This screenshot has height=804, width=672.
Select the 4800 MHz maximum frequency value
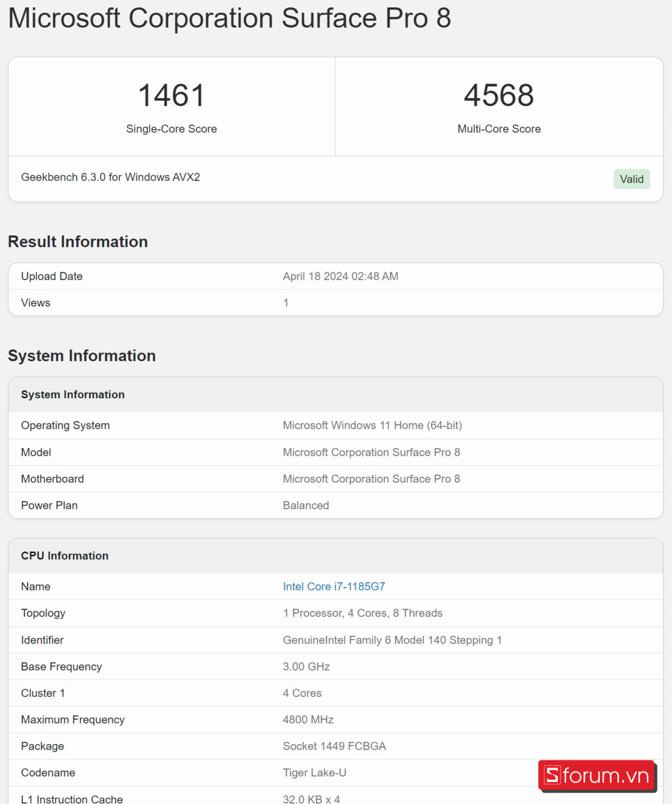(308, 719)
